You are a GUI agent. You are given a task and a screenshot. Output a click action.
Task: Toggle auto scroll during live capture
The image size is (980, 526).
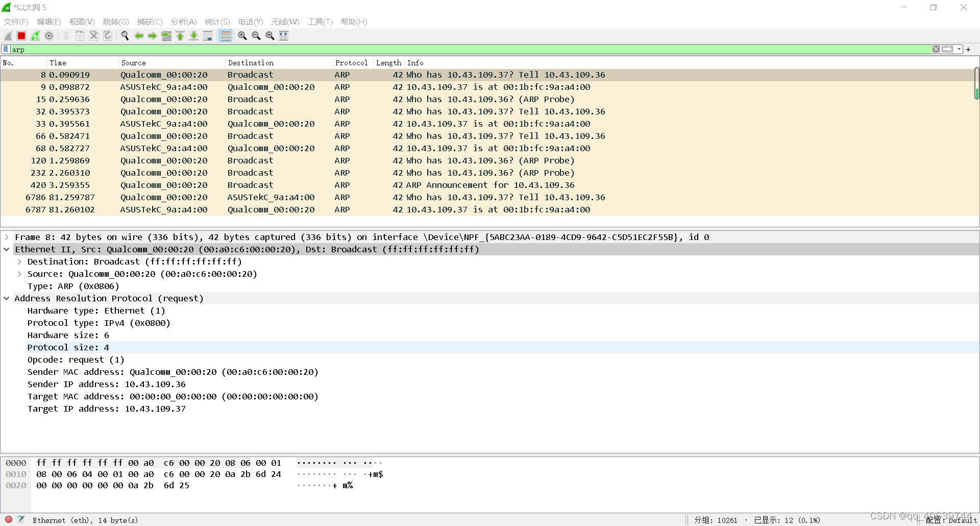(208, 36)
